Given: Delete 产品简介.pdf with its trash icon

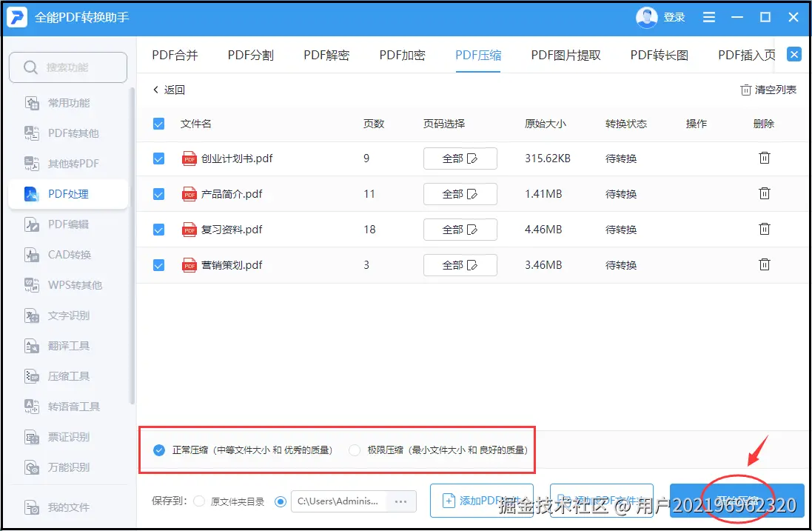Looking at the screenshot, I should [765, 193].
